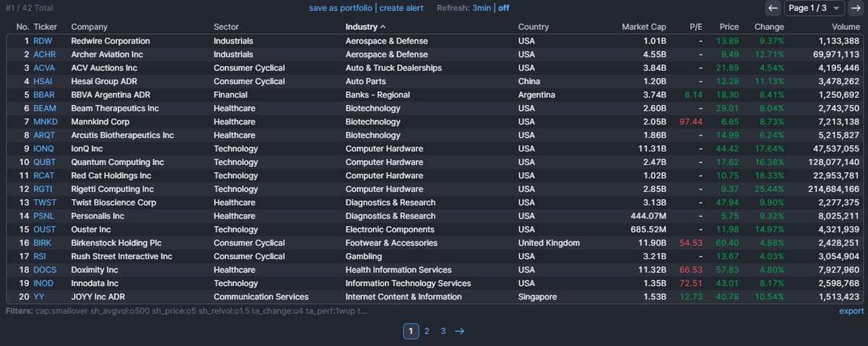Click Doximity price 57.83

tap(727, 270)
